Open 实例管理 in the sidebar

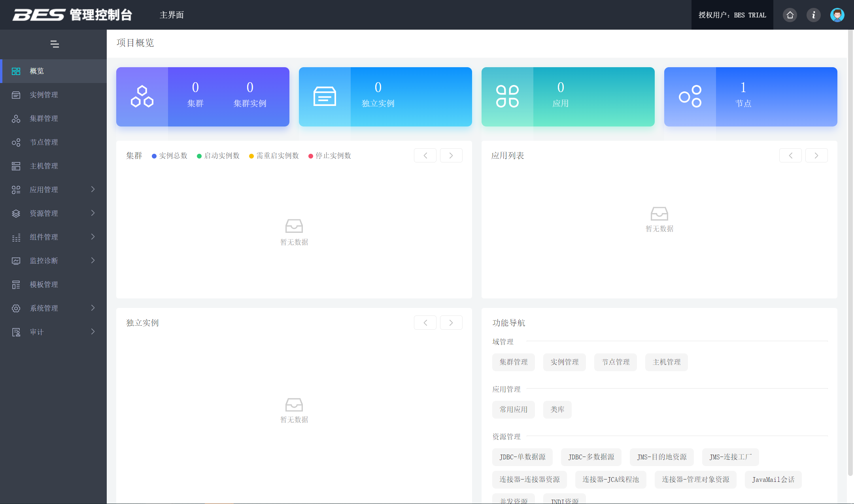[x=44, y=95]
